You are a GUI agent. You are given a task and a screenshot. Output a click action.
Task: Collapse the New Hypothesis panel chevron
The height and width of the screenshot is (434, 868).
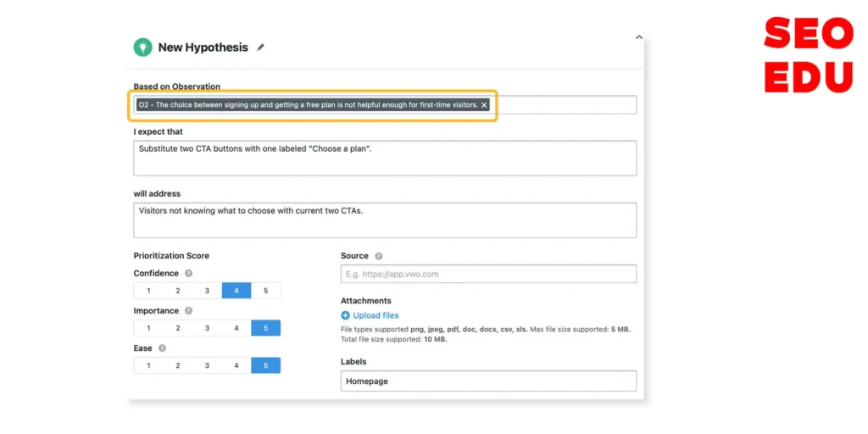tap(639, 37)
